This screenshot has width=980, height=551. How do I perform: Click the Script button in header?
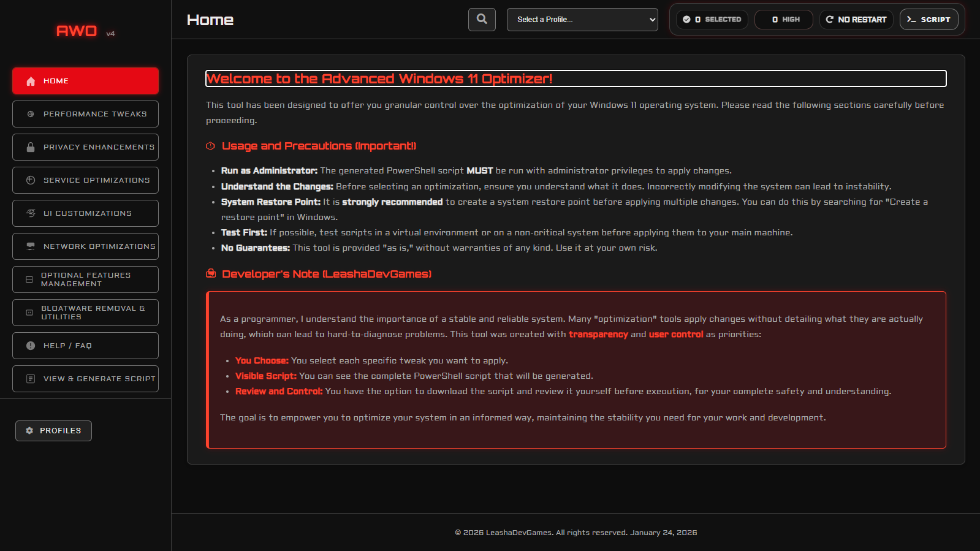tap(929, 20)
